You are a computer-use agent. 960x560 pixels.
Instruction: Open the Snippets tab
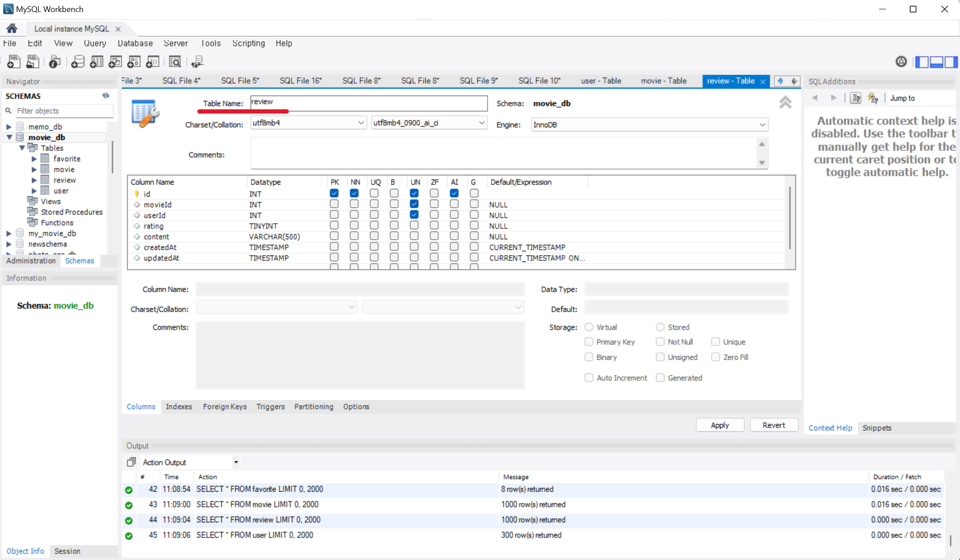(x=877, y=428)
